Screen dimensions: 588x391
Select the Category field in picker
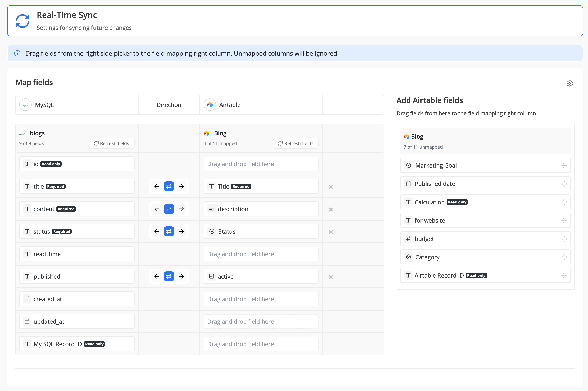[485, 257]
